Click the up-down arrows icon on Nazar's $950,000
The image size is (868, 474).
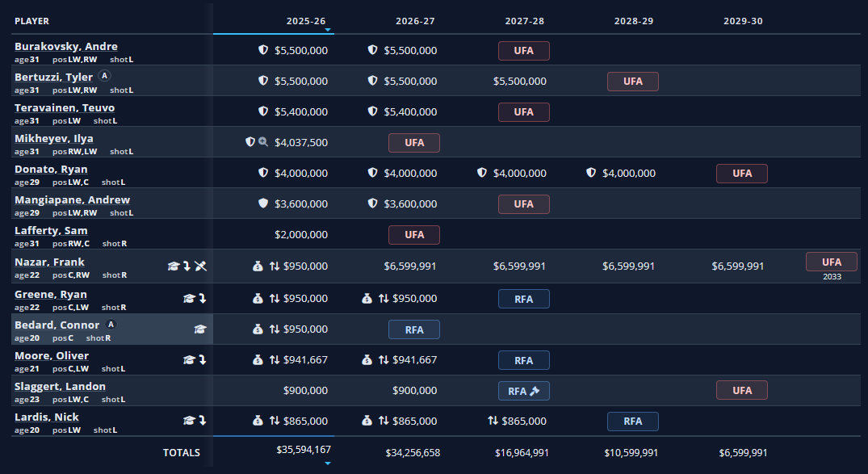point(274,266)
